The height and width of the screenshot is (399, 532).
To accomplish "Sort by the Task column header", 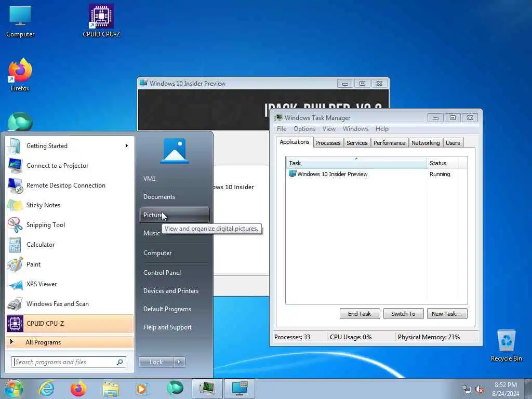I will [356, 163].
